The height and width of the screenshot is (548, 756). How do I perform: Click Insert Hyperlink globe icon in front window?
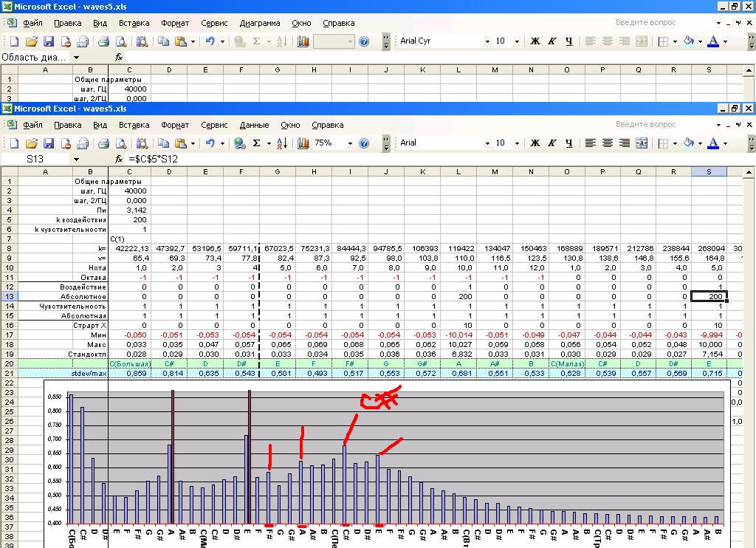point(240,143)
